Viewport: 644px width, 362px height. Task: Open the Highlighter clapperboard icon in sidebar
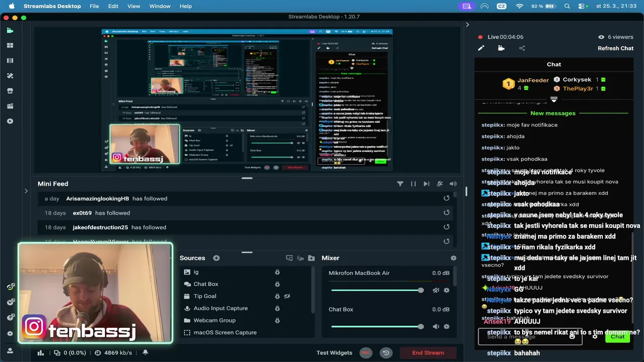[x=10, y=106]
